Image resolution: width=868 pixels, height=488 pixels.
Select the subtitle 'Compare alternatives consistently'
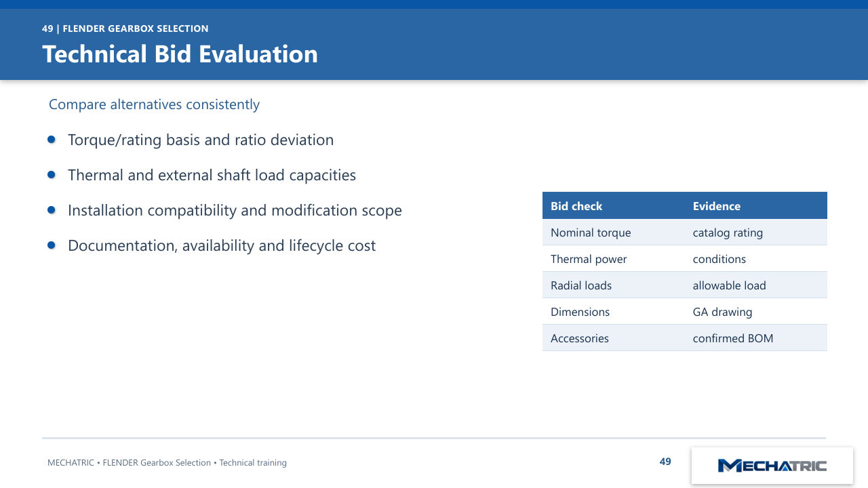pos(154,104)
